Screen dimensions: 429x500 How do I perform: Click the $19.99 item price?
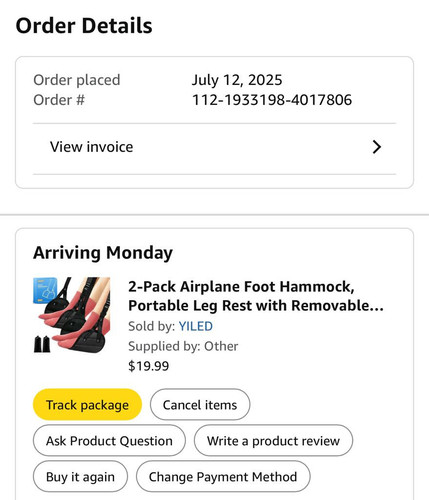pyautogui.click(x=149, y=366)
